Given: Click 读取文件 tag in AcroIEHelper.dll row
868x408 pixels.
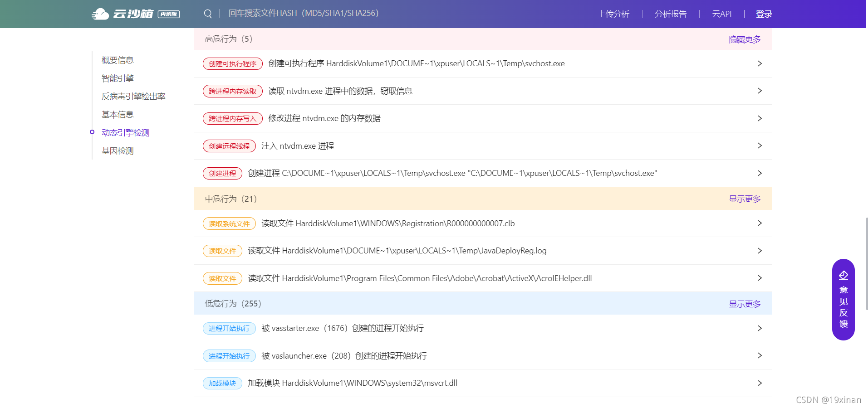Looking at the screenshot, I should (222, 278).
